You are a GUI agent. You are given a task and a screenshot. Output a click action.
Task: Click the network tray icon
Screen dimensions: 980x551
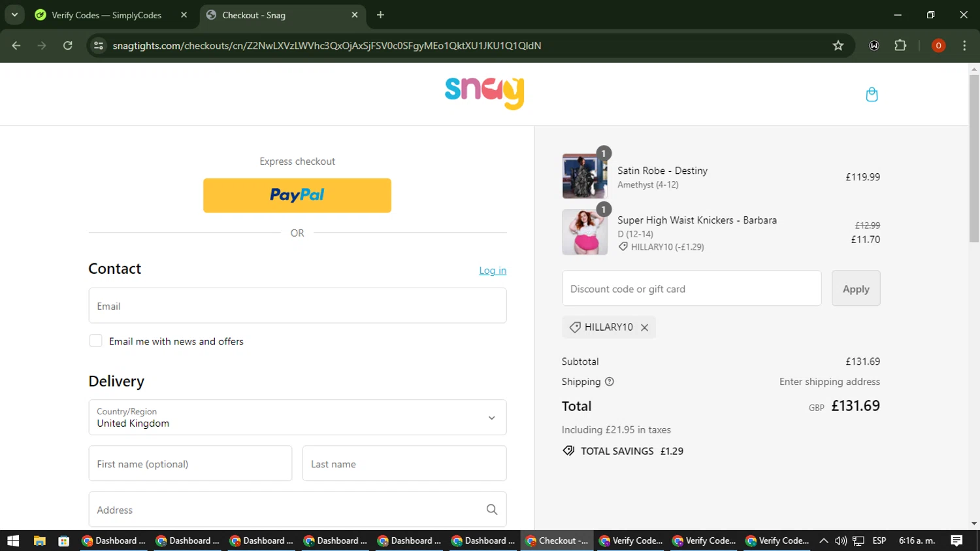(858, 541)
